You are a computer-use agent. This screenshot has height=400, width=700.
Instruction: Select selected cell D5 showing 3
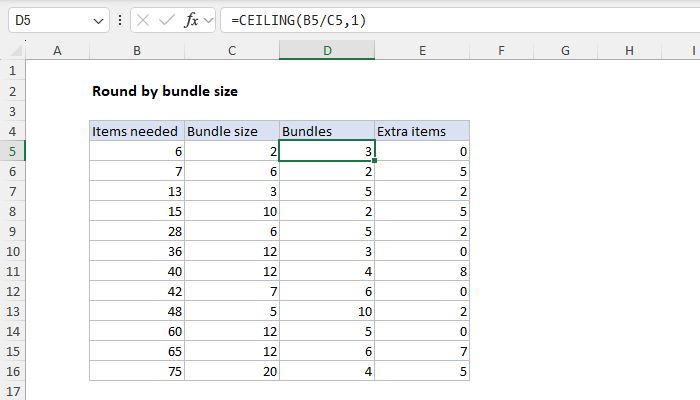click(327, 151)
